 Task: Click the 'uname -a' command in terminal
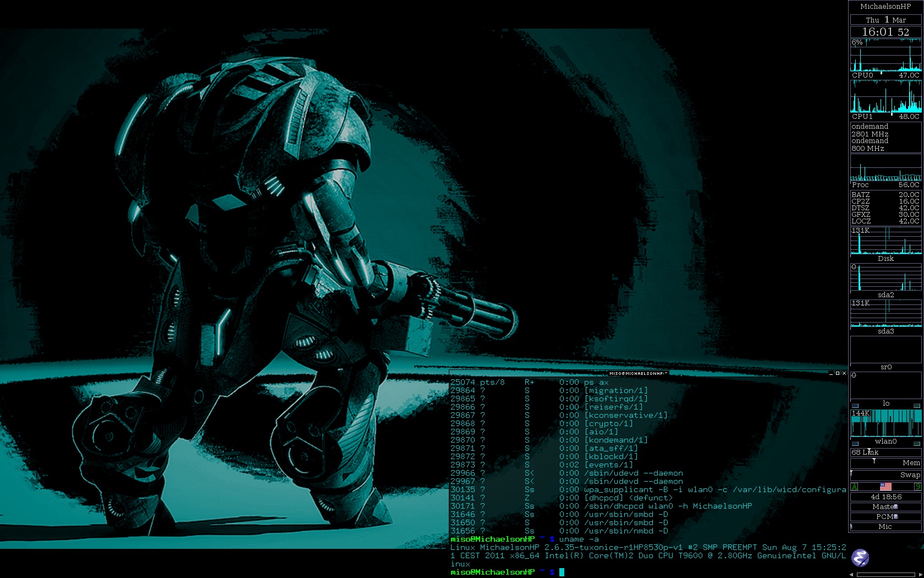[x=579, y=539]
